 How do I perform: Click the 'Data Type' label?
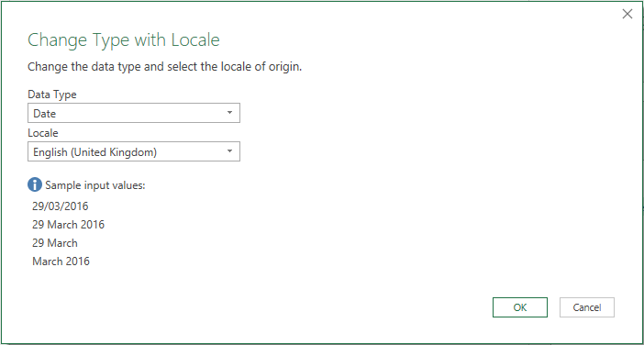(52, 95)
